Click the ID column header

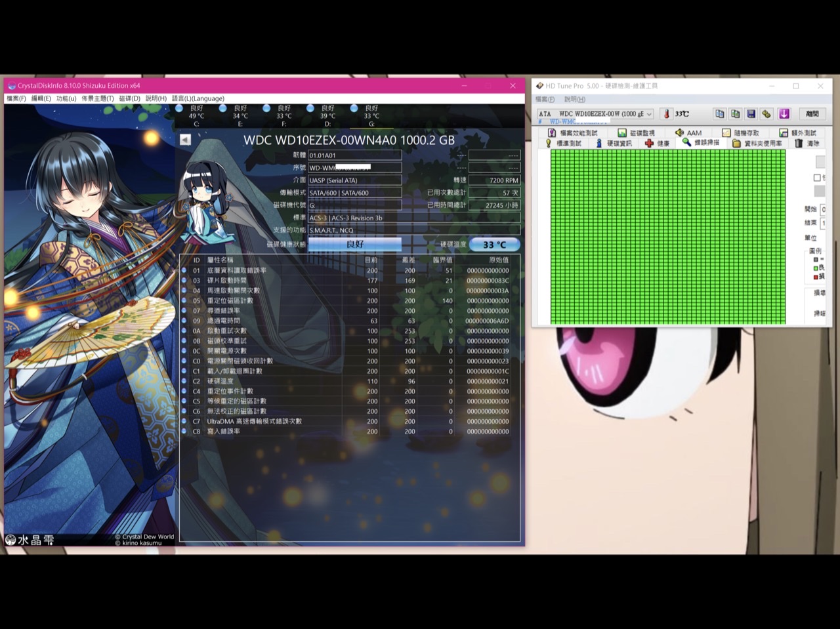[x=196, y=260]
